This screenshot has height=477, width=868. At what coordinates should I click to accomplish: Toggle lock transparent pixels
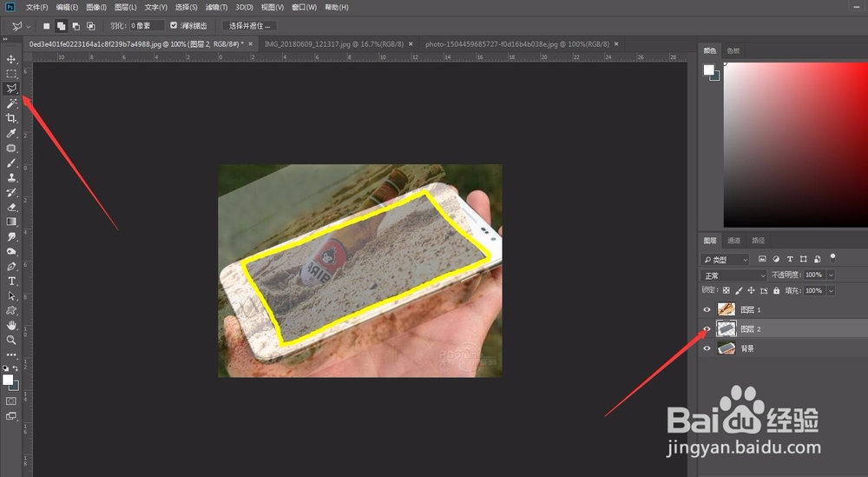click(727, 290)
